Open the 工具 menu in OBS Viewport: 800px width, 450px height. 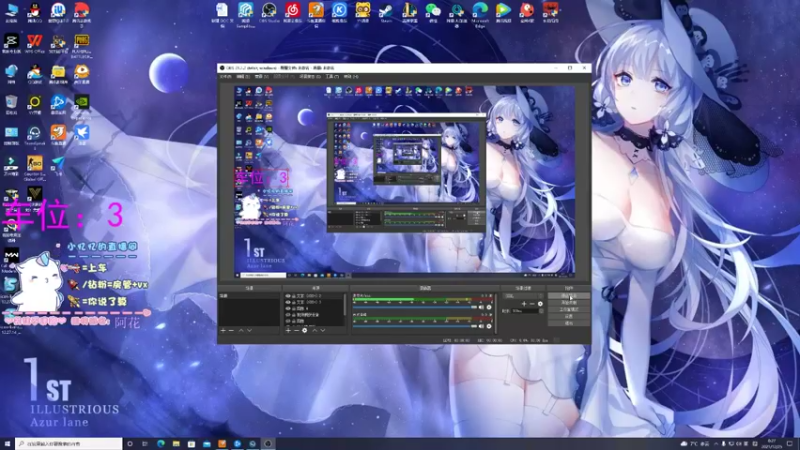pos(332,77)
